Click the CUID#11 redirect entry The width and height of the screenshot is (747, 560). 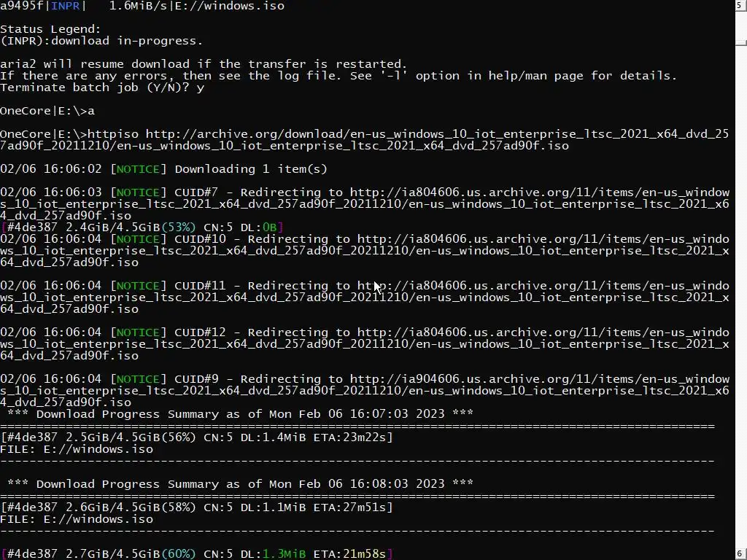[x=365, y=297]
